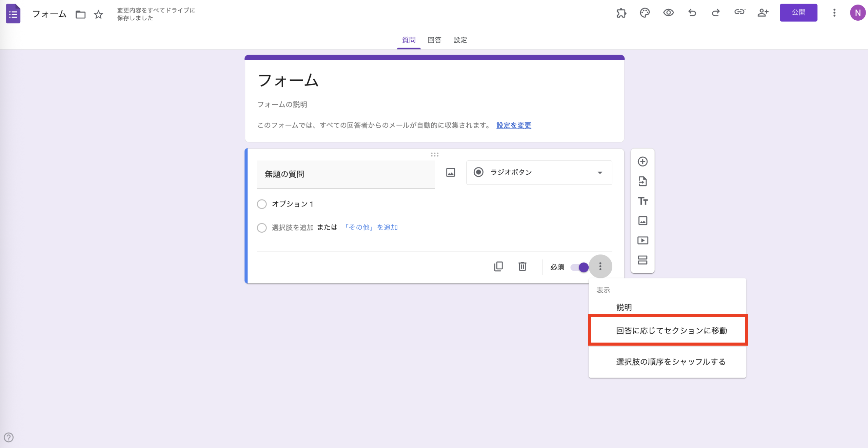Viewport: 868px width, 448px height.
Task: Import questions from another form
Action: (x=643, y=181)
